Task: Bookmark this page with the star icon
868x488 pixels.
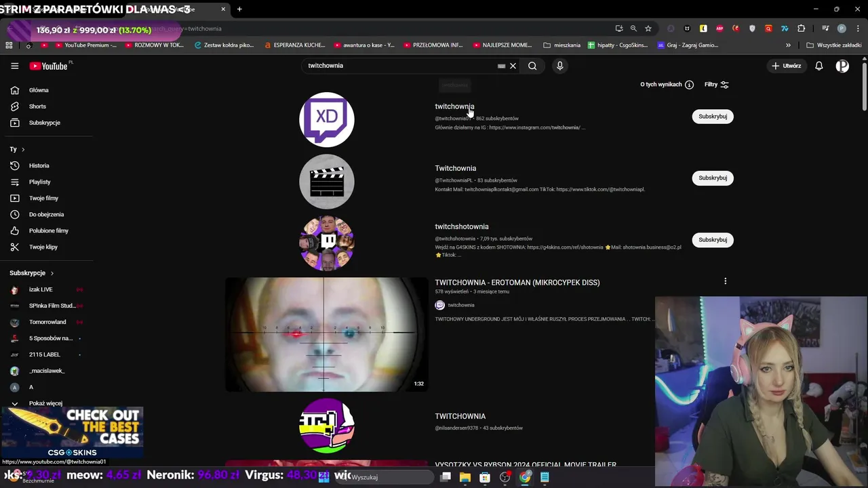Action: click(x=648, y=28)
